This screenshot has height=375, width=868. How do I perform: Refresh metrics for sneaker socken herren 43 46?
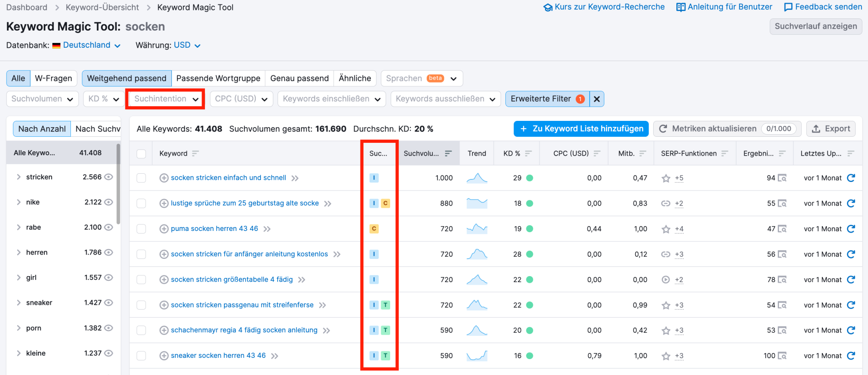tap(851, 356)
